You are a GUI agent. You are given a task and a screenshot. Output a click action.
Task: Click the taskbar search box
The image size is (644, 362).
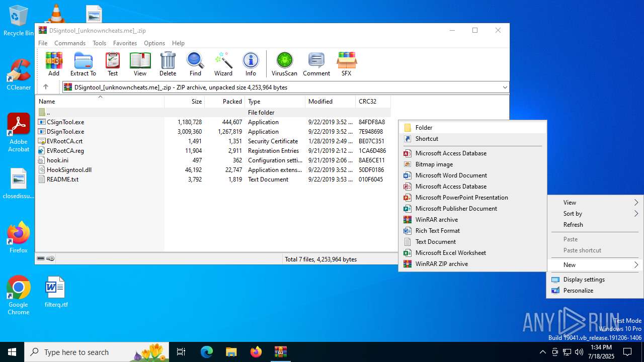pyautogui.click(x=97, y=352)
